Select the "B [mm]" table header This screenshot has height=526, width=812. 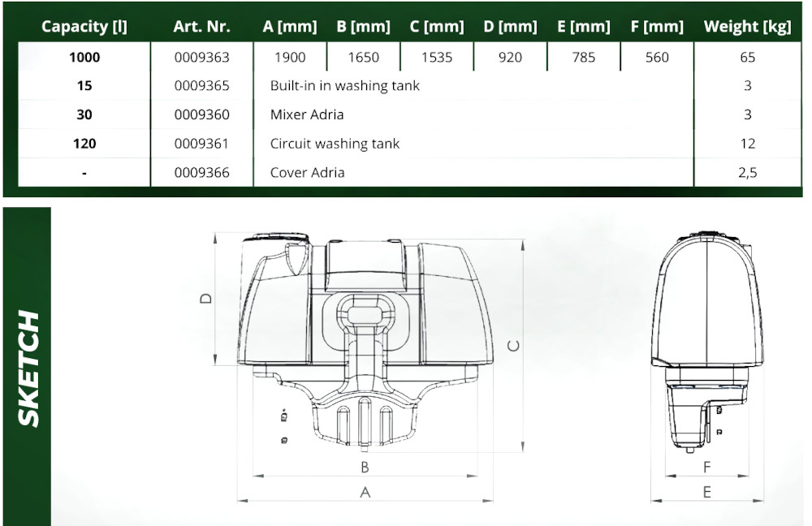coord(363,27)
